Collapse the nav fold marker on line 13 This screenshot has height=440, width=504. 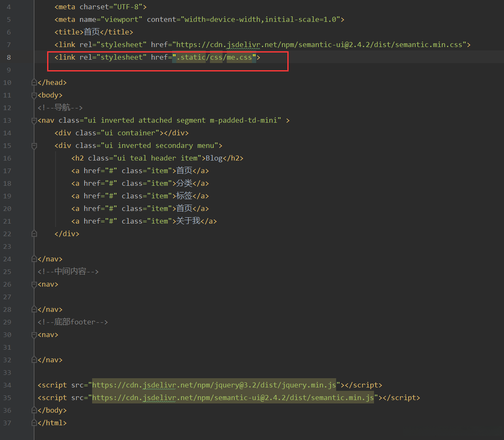(34, 121)
